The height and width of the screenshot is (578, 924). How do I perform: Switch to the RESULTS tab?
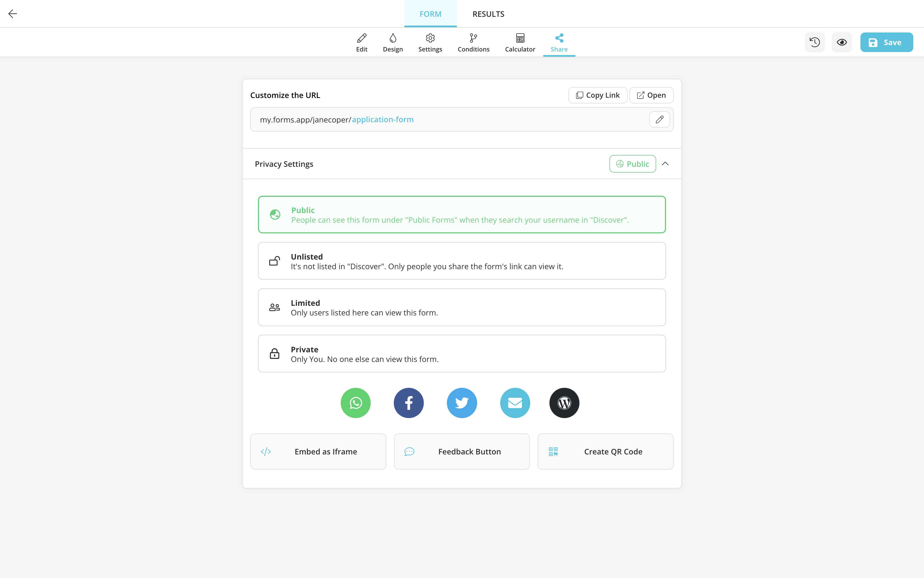click(x=488, y=14)
